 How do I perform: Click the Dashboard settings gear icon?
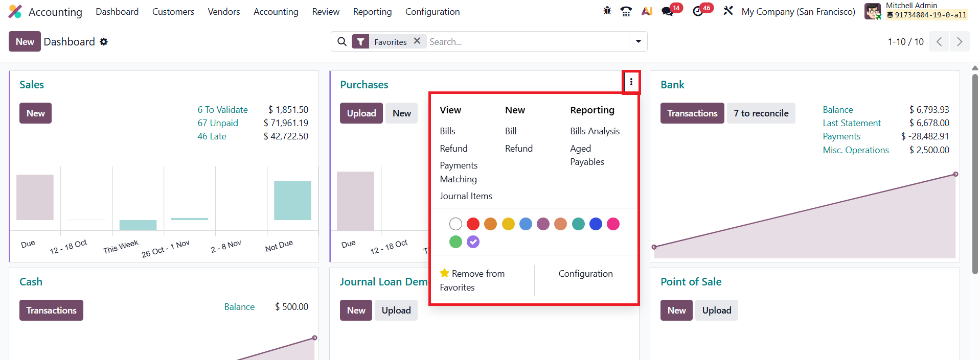[104, 42]
